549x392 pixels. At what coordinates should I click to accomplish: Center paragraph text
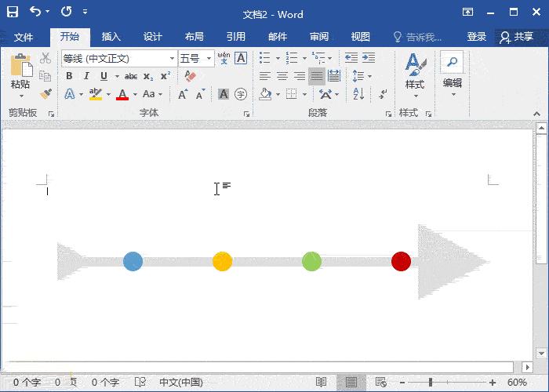[x=282, y=76]
